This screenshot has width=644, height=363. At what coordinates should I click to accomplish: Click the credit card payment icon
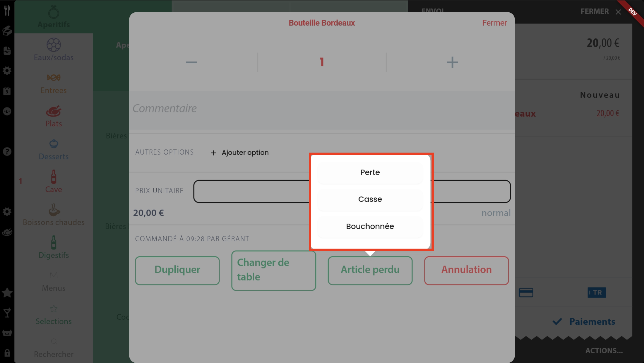click(526, 292)
